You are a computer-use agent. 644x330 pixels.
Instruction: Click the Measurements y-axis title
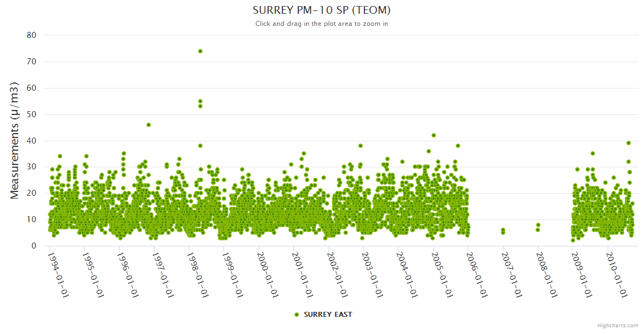(15, 140)
